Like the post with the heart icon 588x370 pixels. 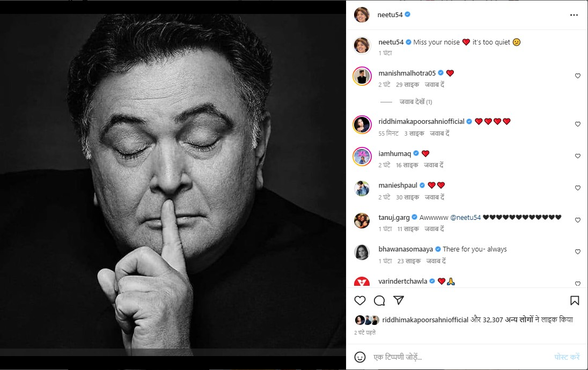coord(360,300)
